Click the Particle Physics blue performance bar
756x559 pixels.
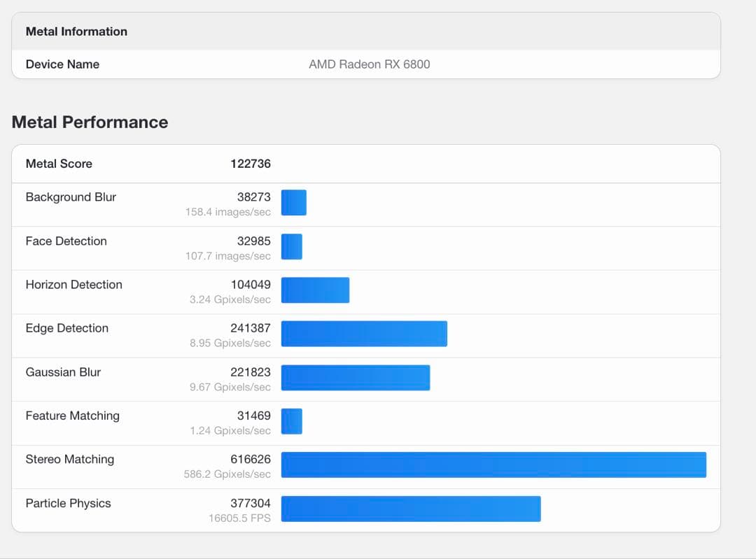(x=411, y=509)
